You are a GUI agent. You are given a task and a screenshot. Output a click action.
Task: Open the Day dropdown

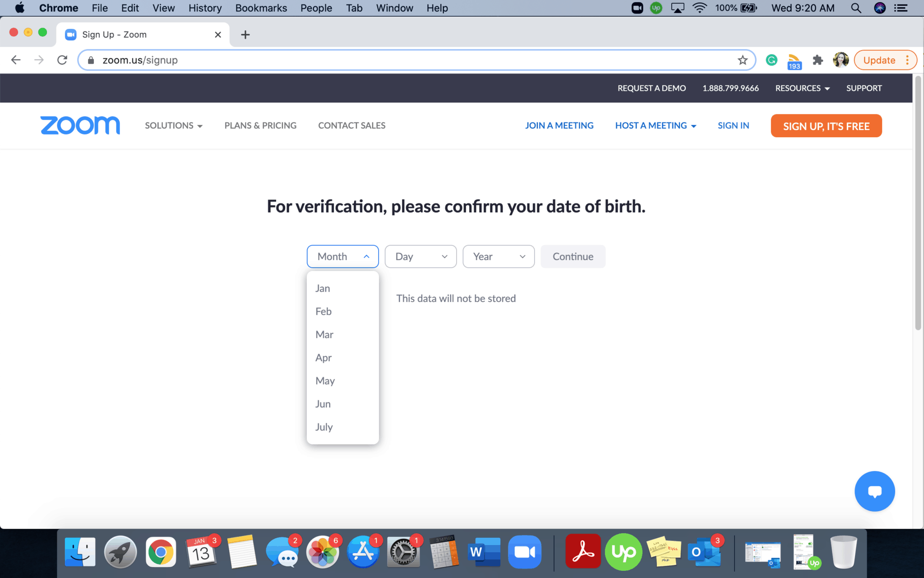click(x=420, y=256)
